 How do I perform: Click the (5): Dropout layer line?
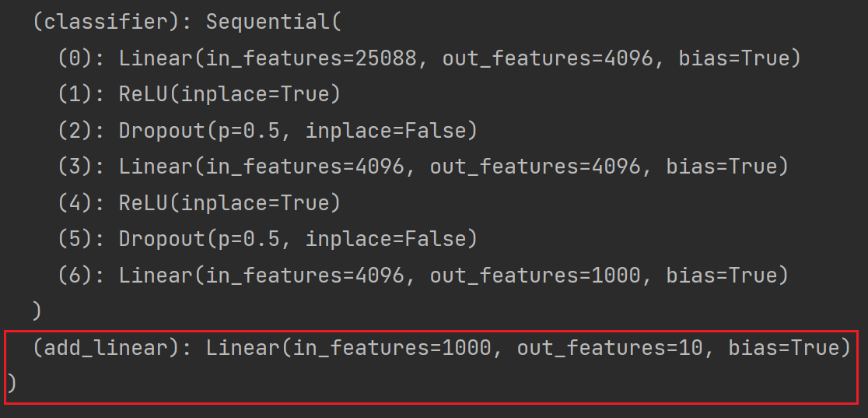click(x=268, y=239)
